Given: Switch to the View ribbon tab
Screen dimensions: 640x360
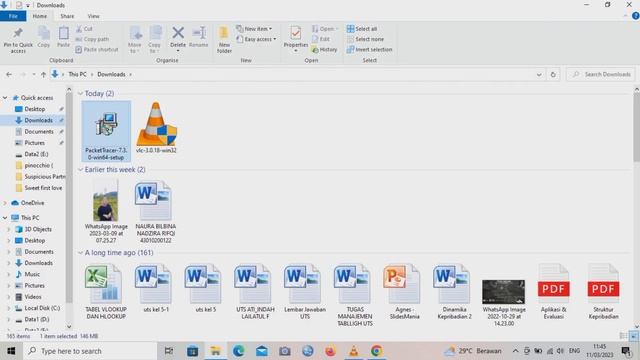Looking at the screenshot, I should click(93, 16).
